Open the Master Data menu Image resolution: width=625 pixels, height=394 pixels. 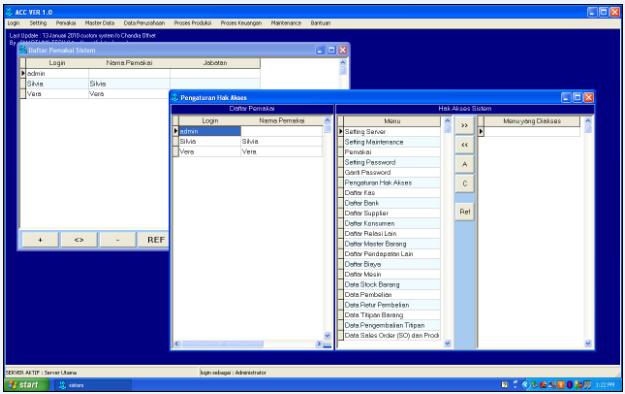(100, 23)
